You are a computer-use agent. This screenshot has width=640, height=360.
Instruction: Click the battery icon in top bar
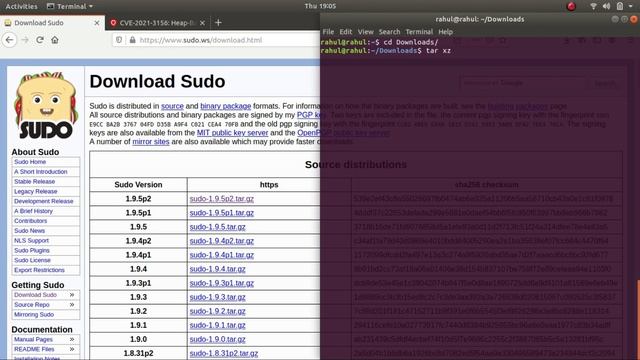pyautogui.click(x=620, y=6)
